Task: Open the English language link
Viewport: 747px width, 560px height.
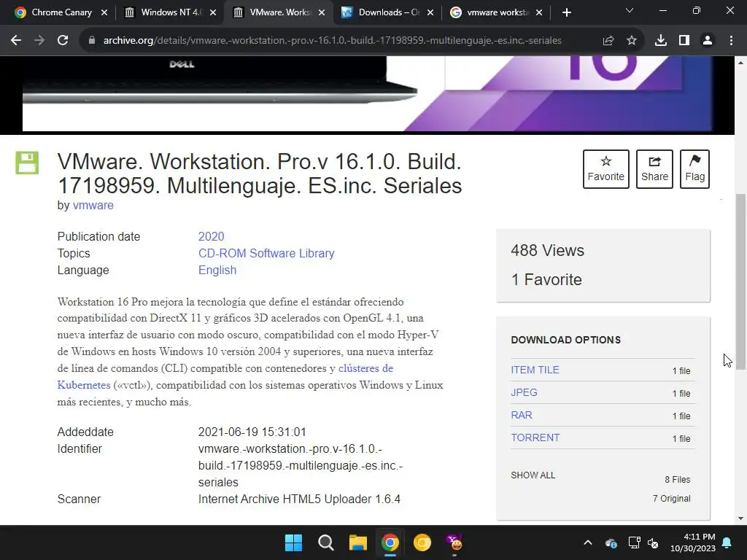Action: (x=217, y=270)
